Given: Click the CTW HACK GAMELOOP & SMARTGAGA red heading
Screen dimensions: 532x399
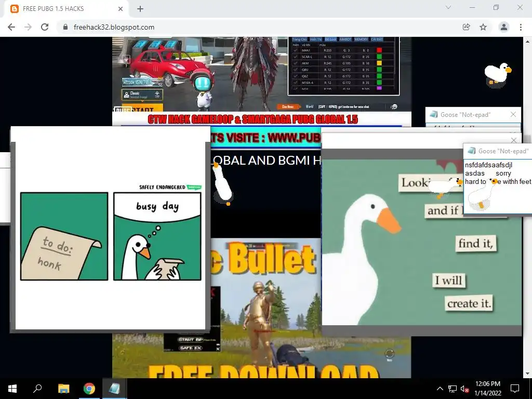Looking at the screenshot, I should tap(253, 119).
